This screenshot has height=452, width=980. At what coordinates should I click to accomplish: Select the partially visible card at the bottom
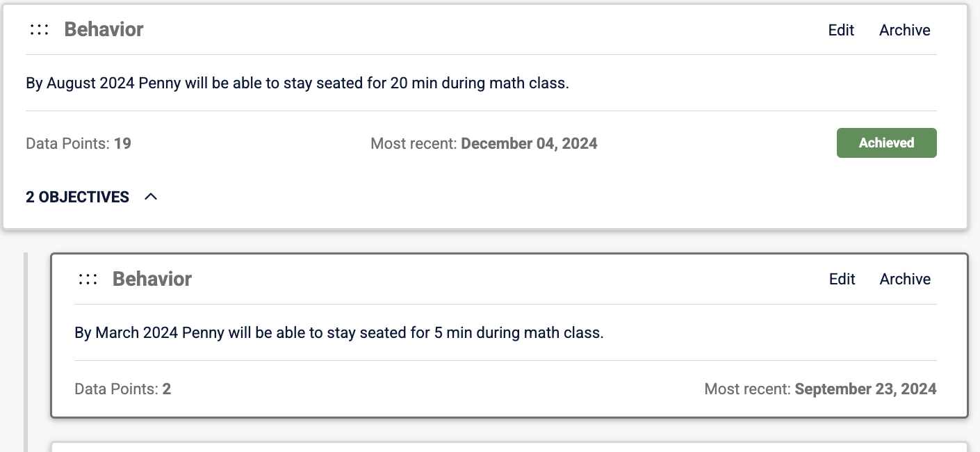pyautogui.click(x=509, y=446)
